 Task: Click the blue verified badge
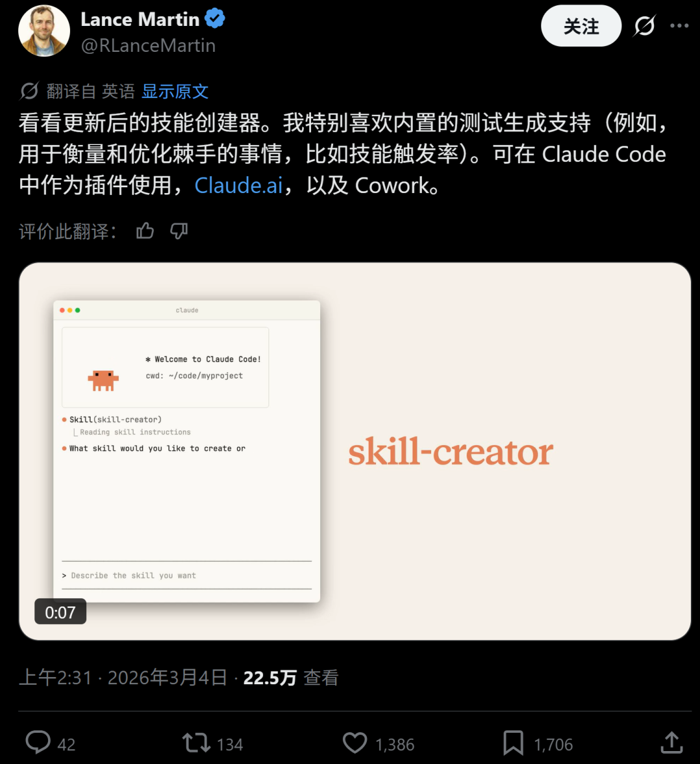click(215, 19)
